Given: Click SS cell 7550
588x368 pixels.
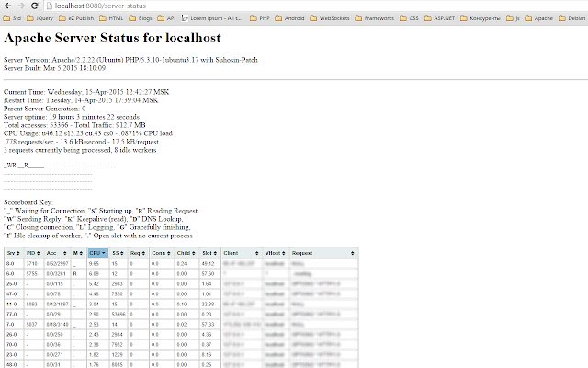Looking at the screenshot, I should (x=117, y=294).
